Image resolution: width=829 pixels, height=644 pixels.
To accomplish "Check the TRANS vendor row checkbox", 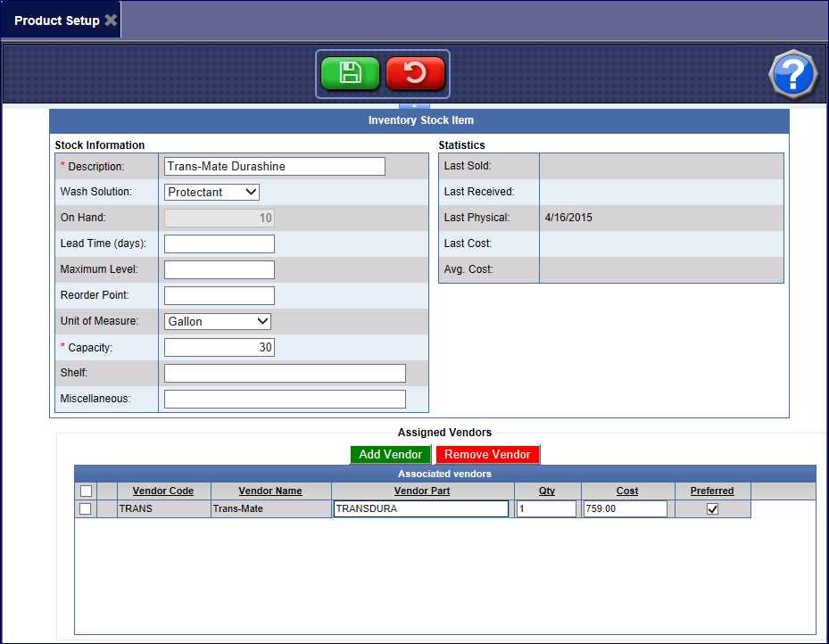I will 86,508.
